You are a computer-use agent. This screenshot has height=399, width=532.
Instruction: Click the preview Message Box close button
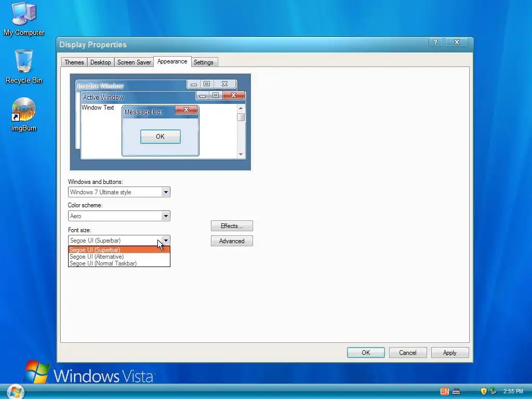186,110
